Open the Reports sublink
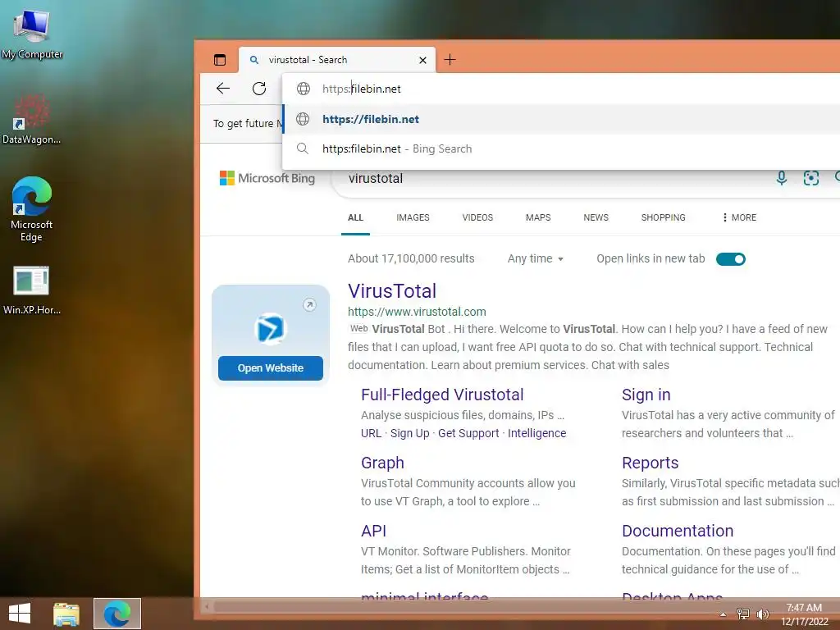 click(x=650, y=463)
